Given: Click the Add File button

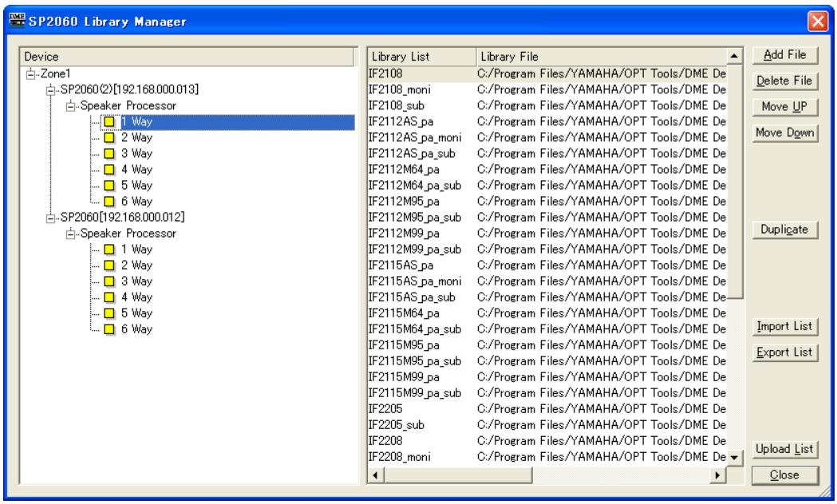Looking at the screenshot, I should click(x=784, y=55).
